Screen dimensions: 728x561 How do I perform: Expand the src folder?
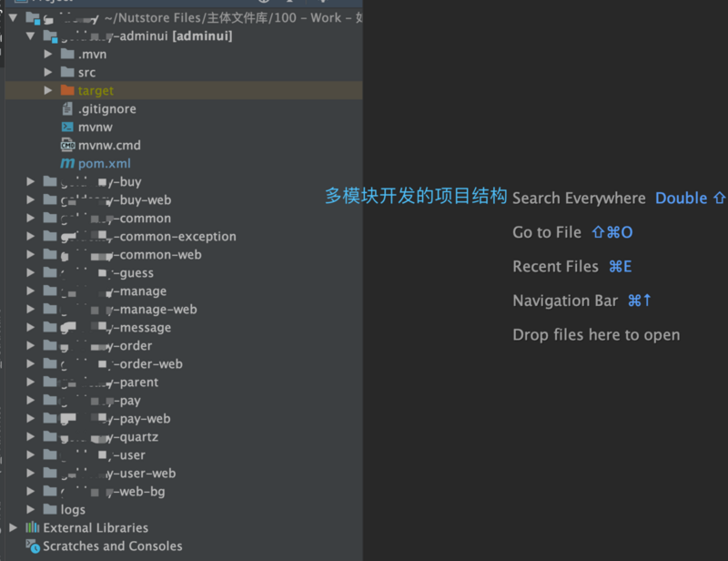click(48, 72)
